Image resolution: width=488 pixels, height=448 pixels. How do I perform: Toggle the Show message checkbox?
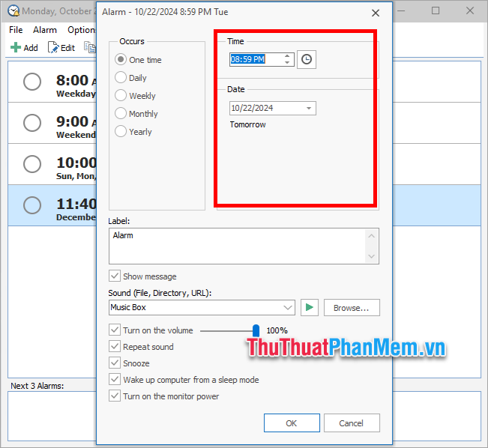(x=115, y=276)
